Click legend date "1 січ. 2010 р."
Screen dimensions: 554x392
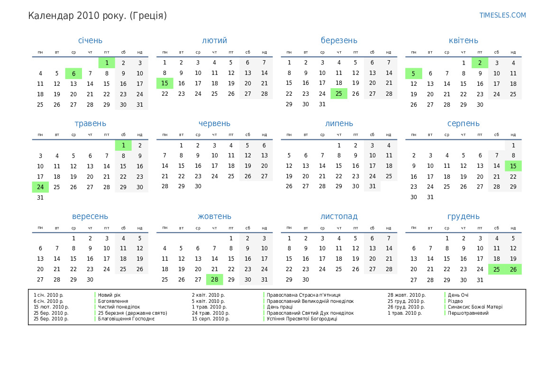pyautogui.click(x=48, y=295)
